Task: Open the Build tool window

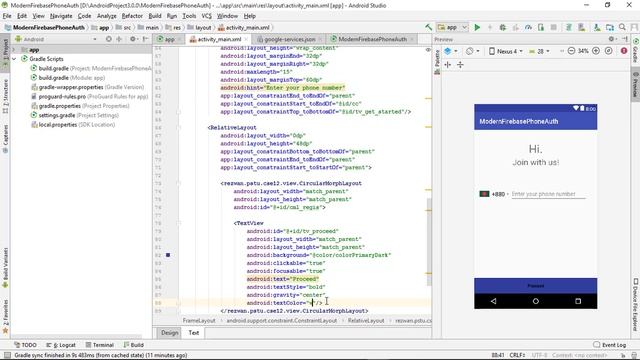Action: (134, 345)
